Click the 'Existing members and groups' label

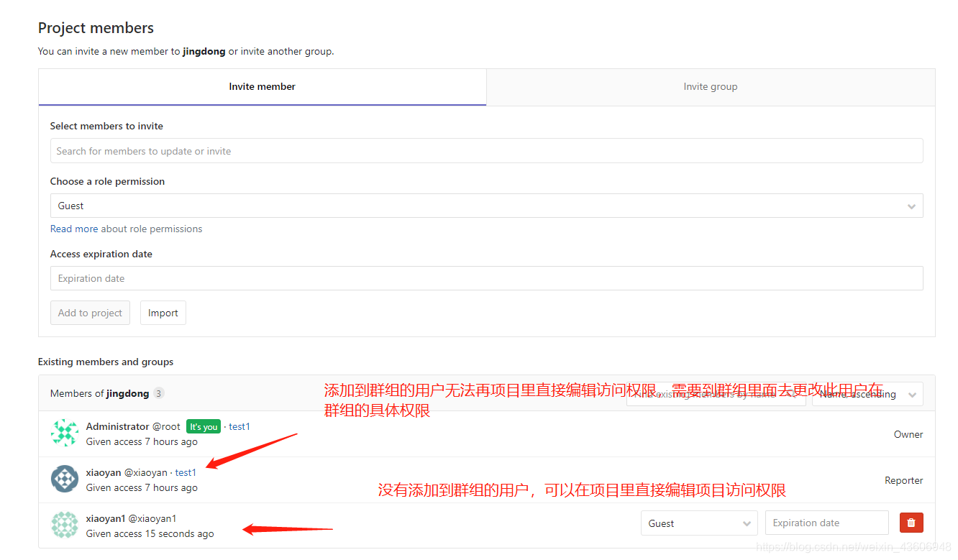106,362
